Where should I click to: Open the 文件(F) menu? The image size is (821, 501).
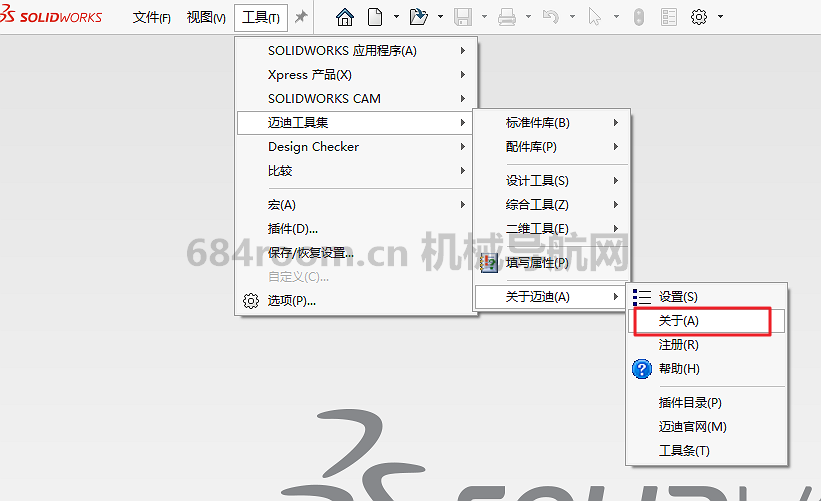[x=152, y=18]
